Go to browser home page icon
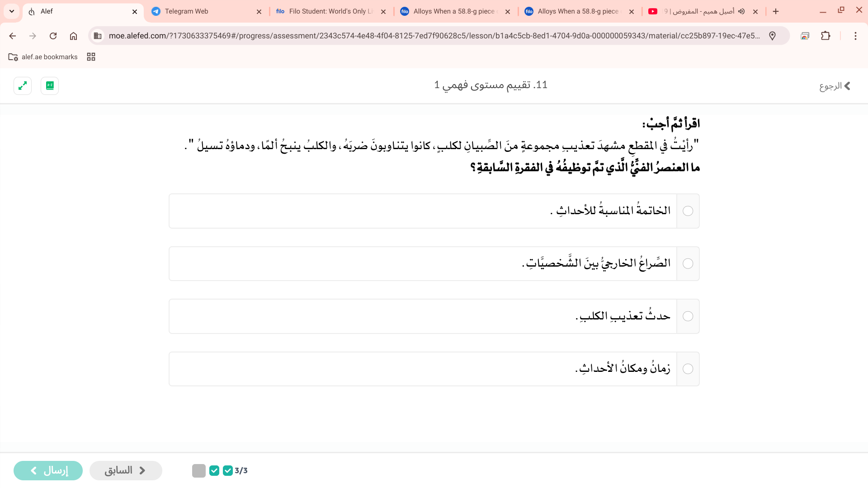The image size is (868, 488). (73, 36)
